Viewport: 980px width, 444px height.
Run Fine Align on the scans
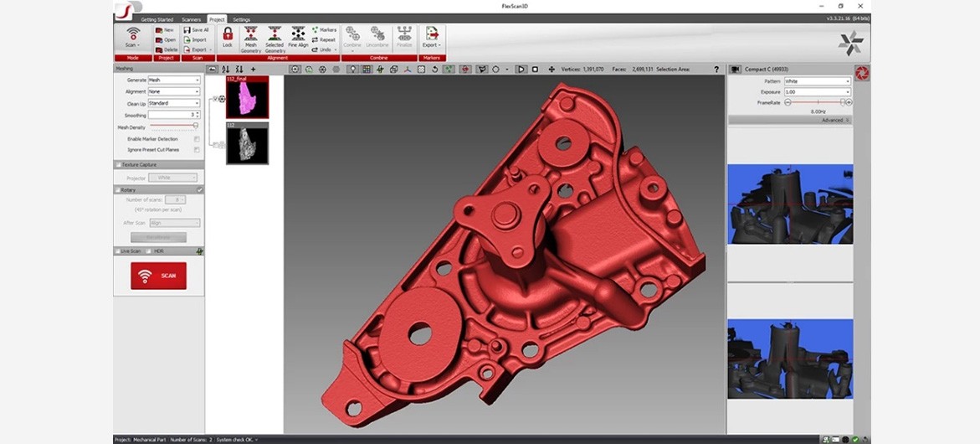click(x=298, y=39)
